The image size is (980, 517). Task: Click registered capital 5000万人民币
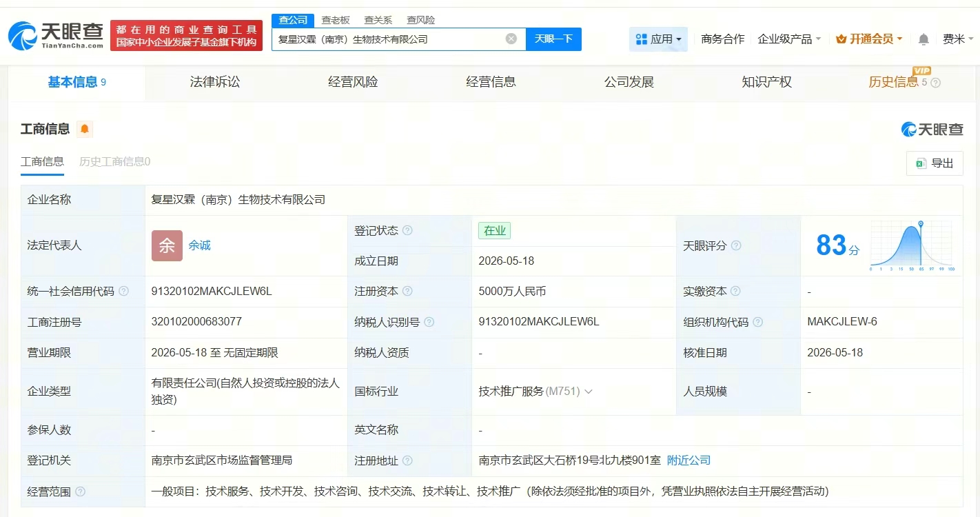click(512, 291)
